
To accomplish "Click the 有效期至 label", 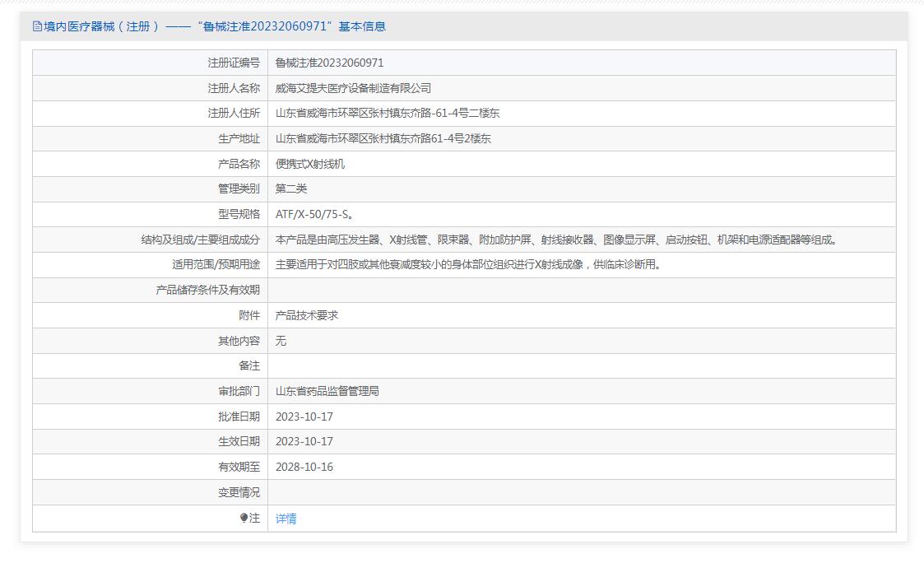I will [239, 467].
